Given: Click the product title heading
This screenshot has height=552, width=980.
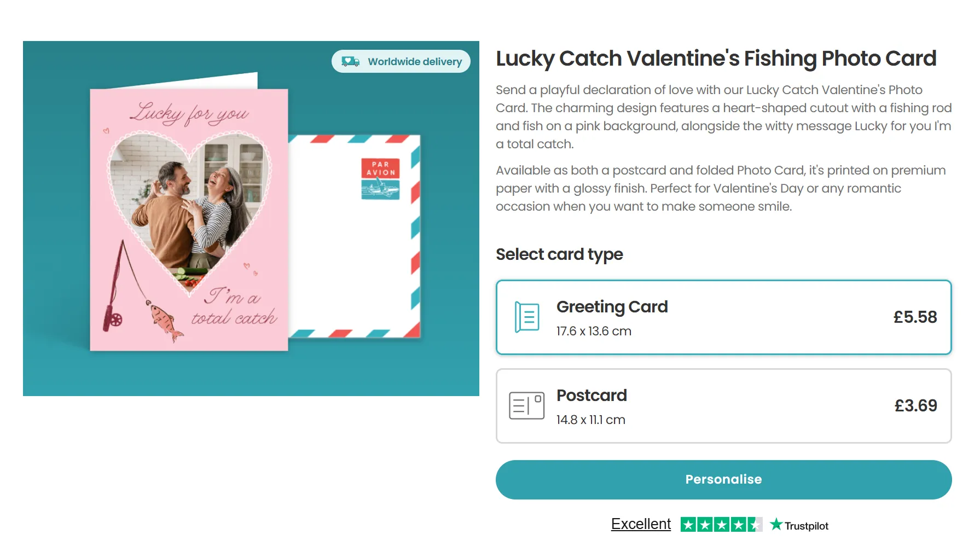Looking at the screenshot, I should pos(716,59).
